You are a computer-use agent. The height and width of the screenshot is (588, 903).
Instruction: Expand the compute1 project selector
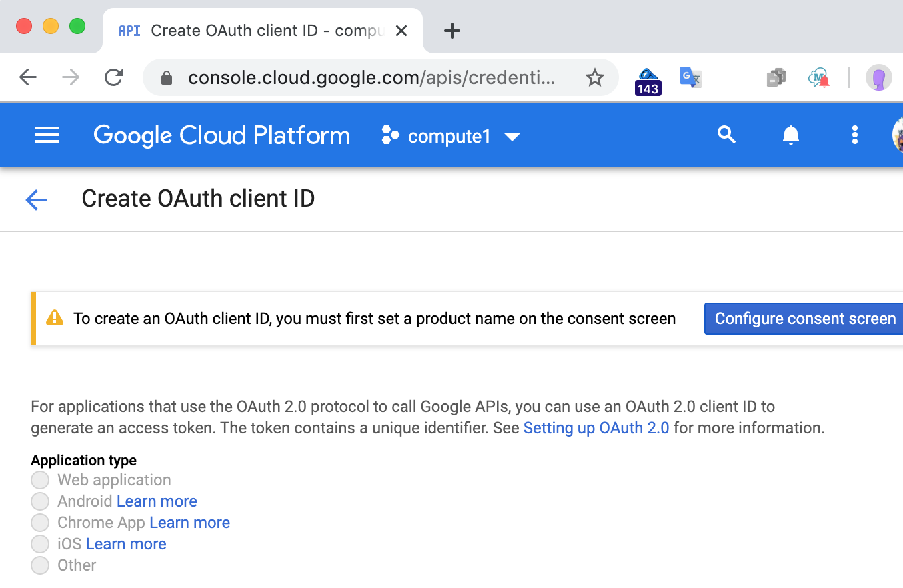pos(451,137)
